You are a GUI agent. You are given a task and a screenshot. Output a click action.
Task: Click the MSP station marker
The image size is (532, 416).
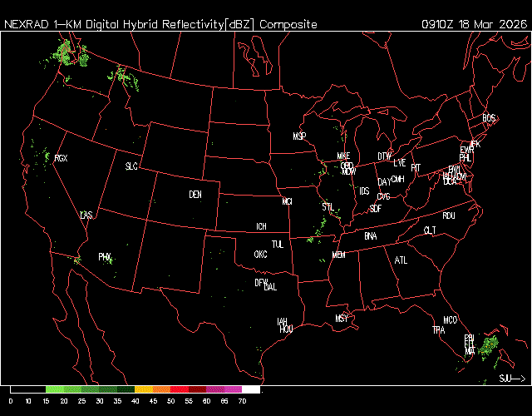[x=299, y=136]
